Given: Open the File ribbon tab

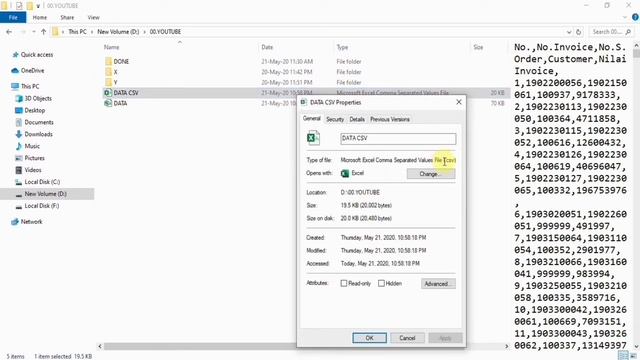Looking at the screenshot, I should tap(13, 18).
